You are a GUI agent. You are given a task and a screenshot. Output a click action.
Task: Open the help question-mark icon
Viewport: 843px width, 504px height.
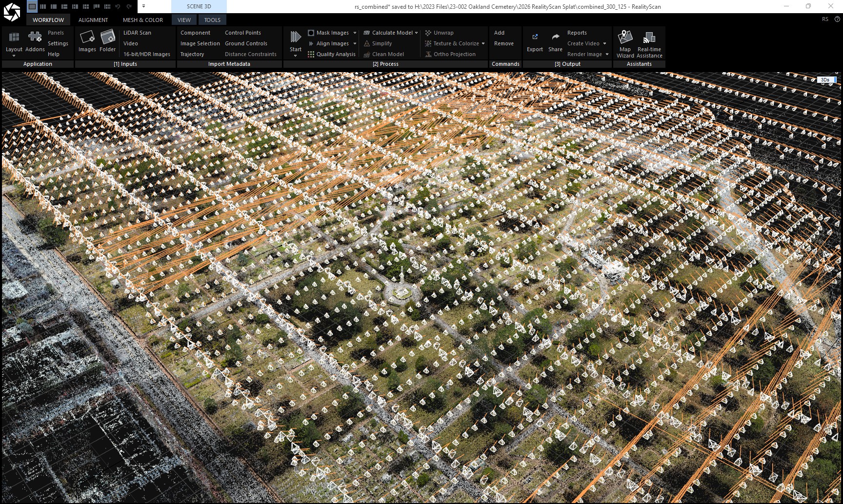click(x=837, y=19)
